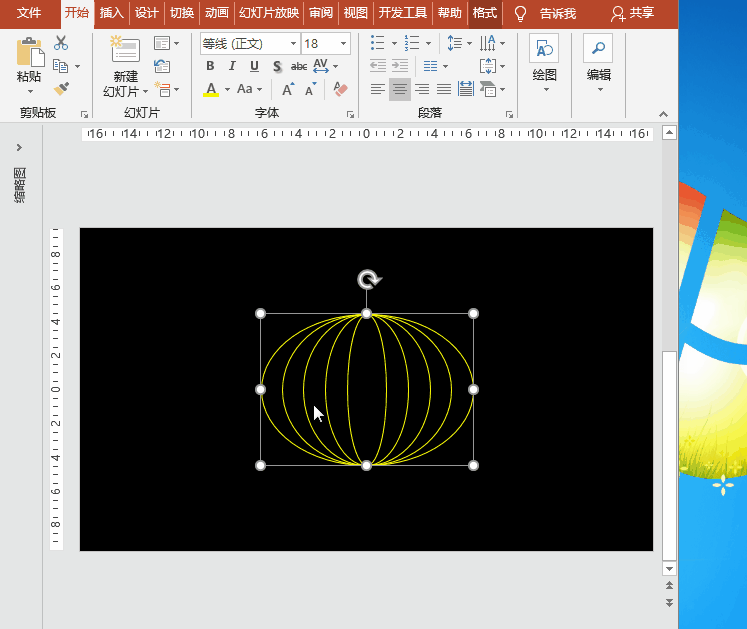Viewport: 747px width, 629px height.
Task: Select the Format Painter brush
Action: (x=61, y=89)
